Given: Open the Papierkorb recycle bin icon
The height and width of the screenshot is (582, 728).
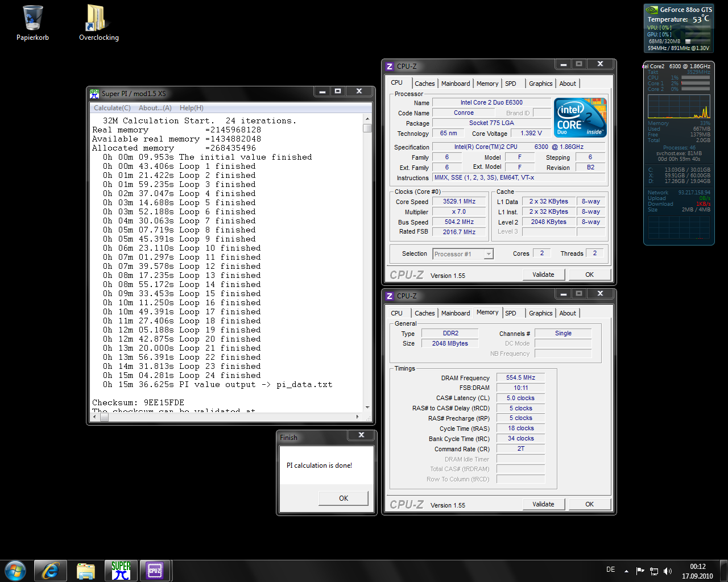Looking at the screenshot, I should tap(33, 23).
